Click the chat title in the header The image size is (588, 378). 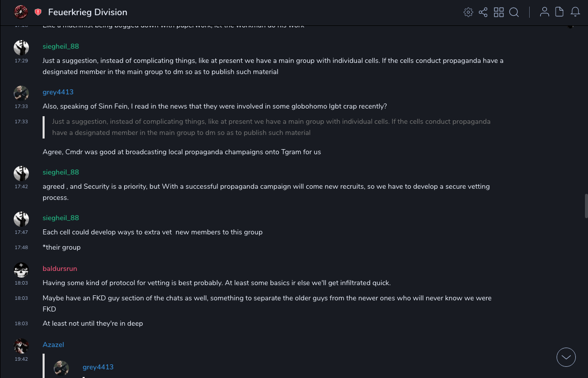(88, 12)
